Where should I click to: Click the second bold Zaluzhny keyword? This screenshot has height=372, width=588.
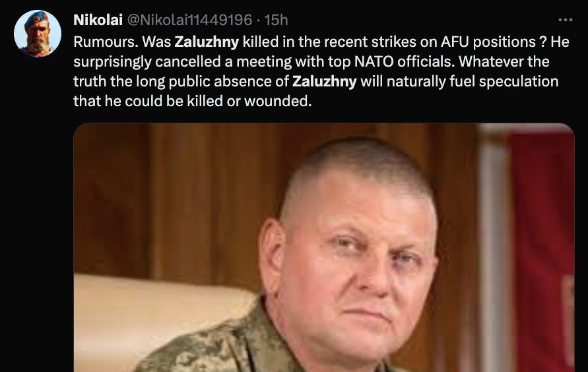[325, 81]
